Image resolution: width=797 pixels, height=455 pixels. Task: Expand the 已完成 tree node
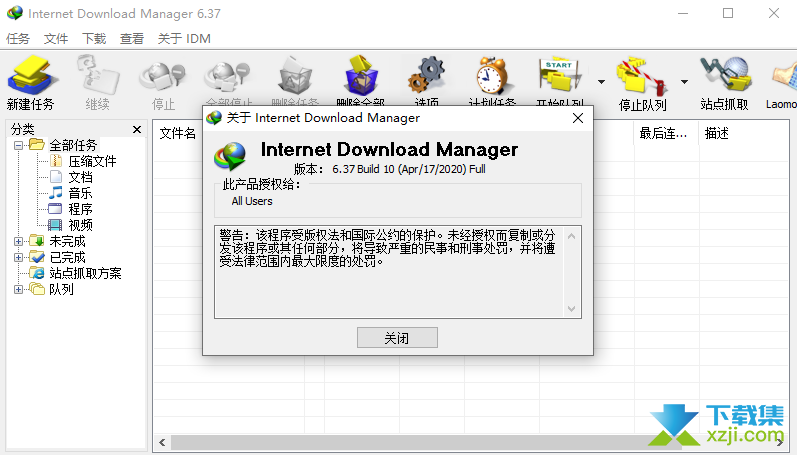tap(18, 257)
